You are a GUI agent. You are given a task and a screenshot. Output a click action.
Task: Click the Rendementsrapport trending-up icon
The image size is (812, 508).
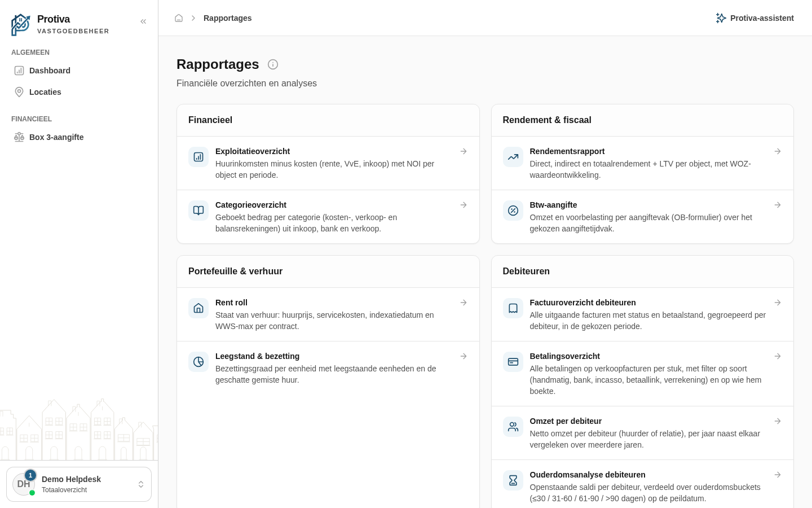[x=513, y=157]
